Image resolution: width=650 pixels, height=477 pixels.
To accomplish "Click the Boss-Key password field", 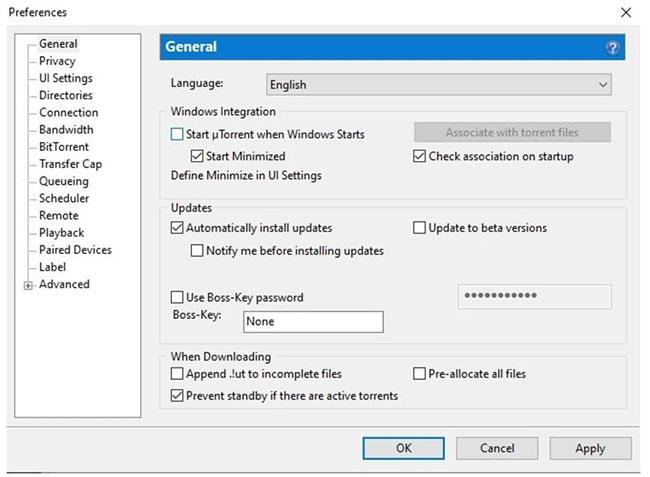I will pos(534,296).
